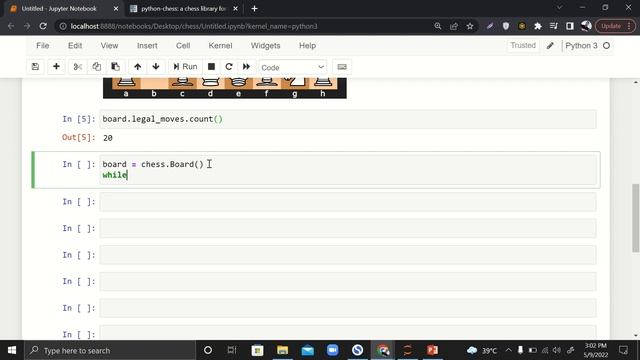Restart kernel and run all cells icon
640x360 pixels.
pyautogui.click(x=247, y=67)
